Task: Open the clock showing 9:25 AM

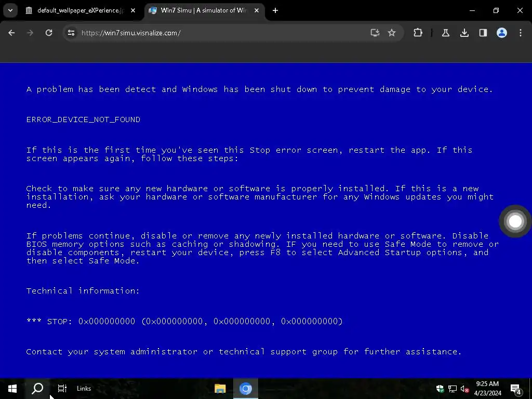Action: click(x=487, y=389)
